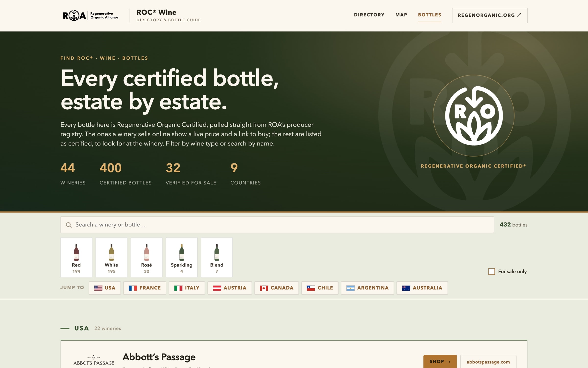
Task: Jump to Argentina wineries
Action: [367, 288]
